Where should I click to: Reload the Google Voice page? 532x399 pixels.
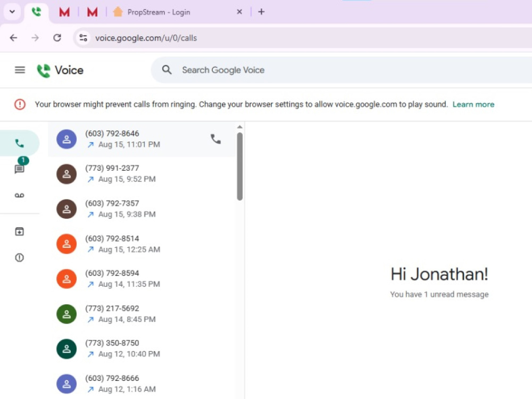point(57,38)
